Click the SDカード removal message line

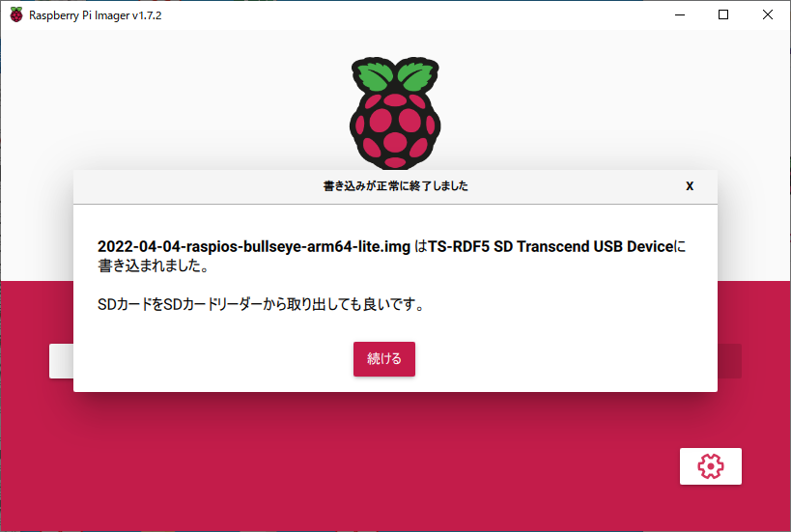262,304
